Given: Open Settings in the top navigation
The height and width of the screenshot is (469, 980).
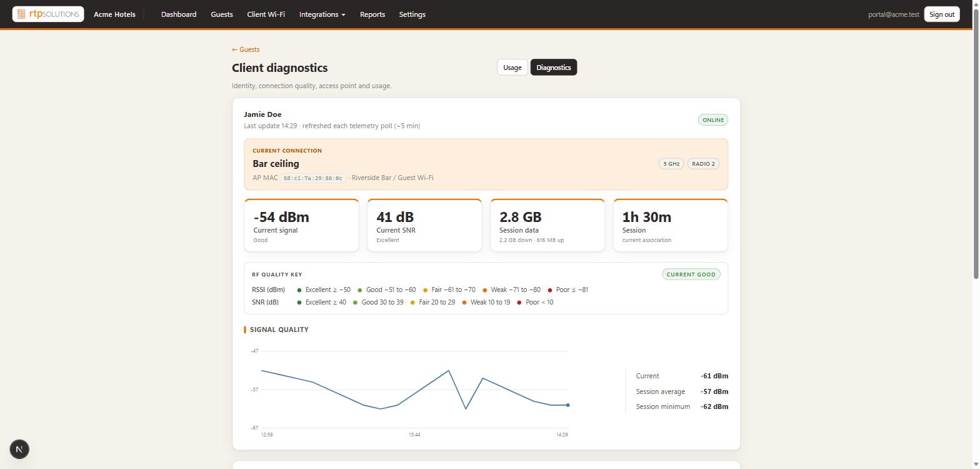Looking at the screenshot, I should (412, 14).
